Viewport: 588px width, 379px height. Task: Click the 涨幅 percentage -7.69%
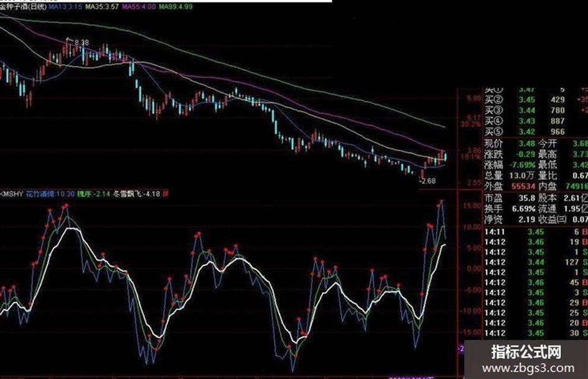523,165
